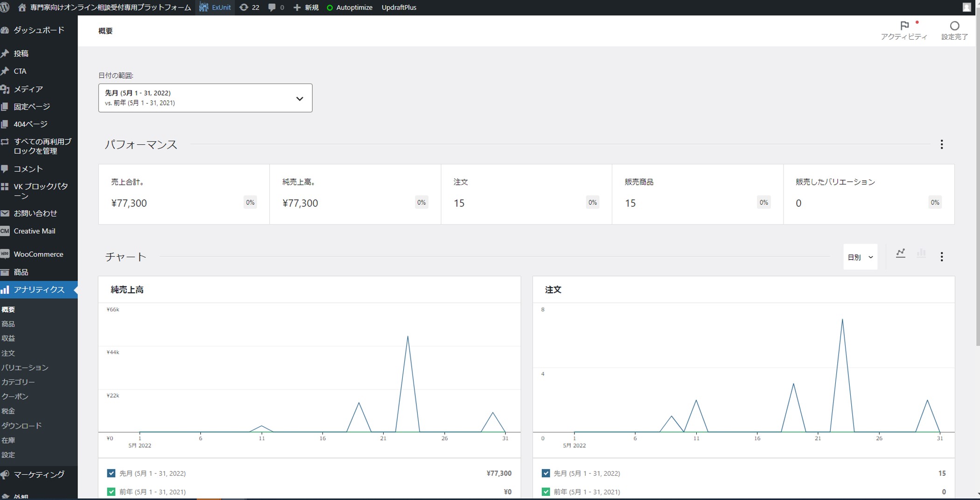Click the page vertical scrollbar

(x=977, y=187)
